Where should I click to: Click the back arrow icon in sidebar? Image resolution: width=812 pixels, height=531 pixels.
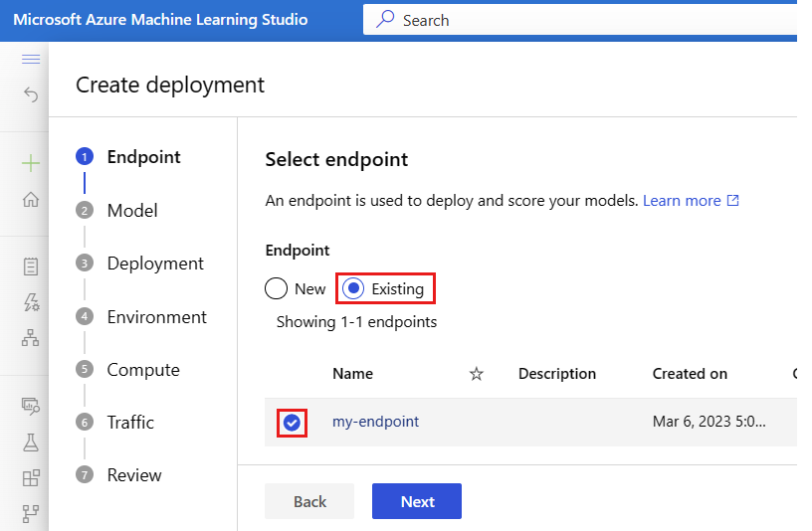(31, 95)
